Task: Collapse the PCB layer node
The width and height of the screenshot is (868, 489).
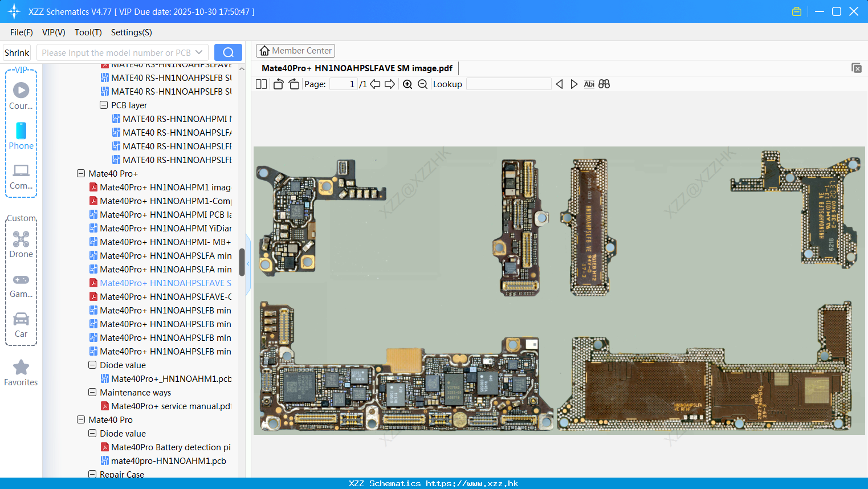Action: coord(104,105)
